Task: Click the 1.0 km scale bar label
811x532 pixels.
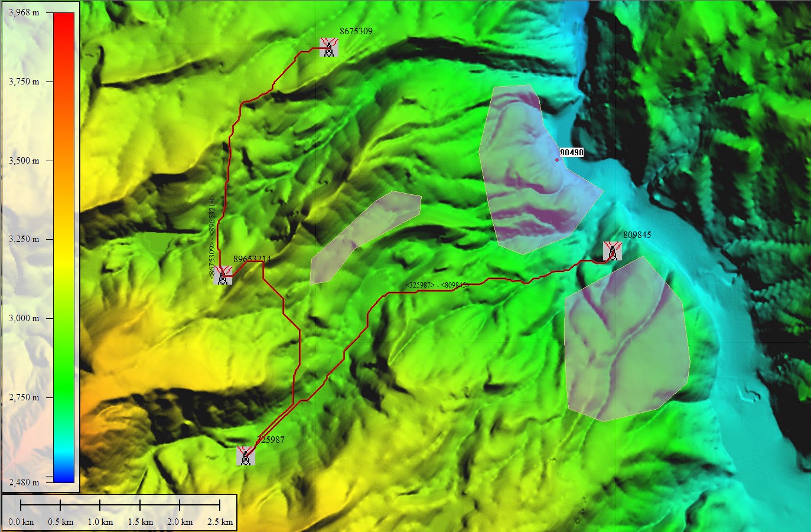Action: click(100, 522)
